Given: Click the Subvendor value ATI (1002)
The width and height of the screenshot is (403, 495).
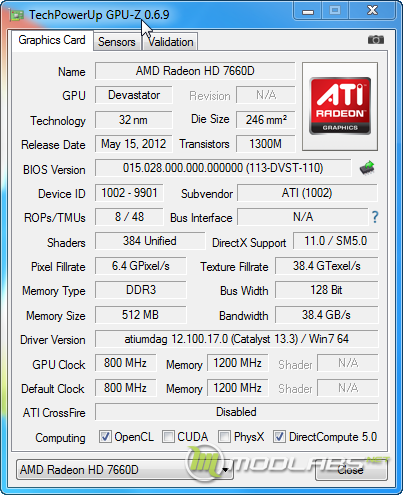Looking at the screenshot, I should tap(307, 193).
